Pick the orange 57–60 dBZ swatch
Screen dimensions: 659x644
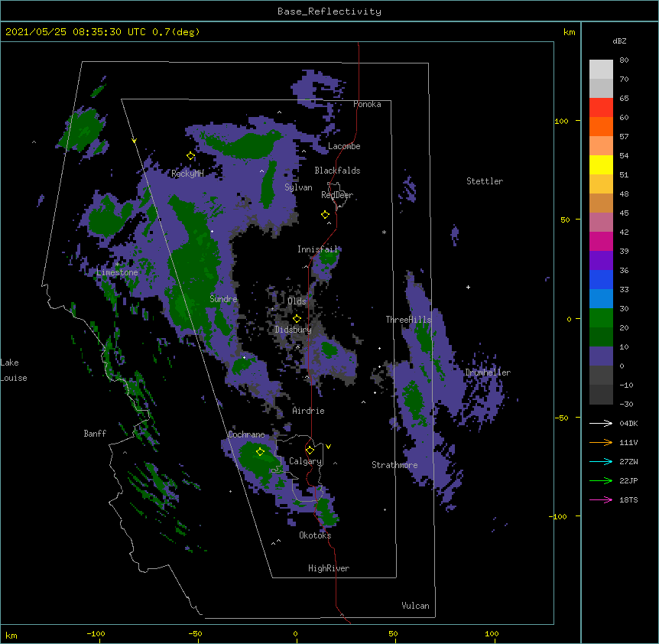tap(601, 126)
